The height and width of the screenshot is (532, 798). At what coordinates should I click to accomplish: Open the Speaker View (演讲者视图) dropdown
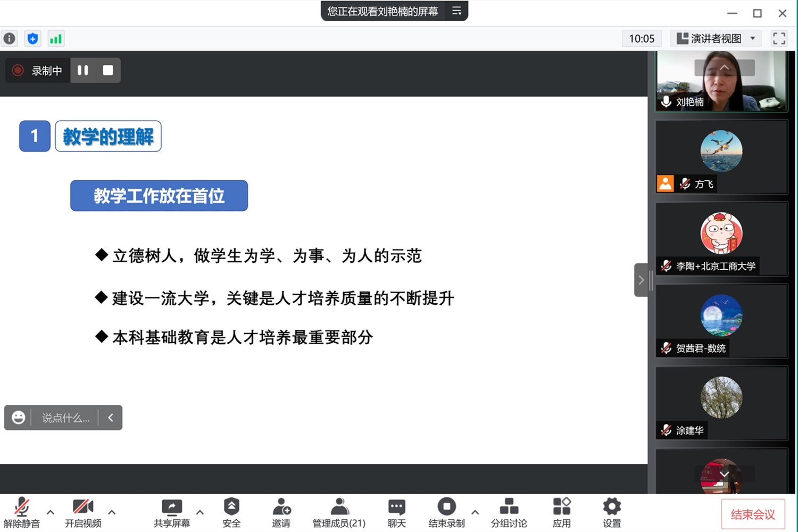point(716,38)
